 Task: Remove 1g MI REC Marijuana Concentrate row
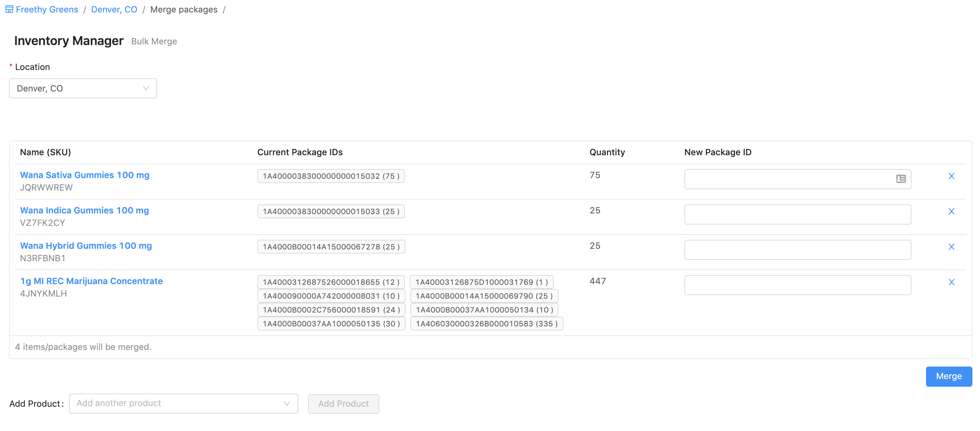tap(951, 282)
